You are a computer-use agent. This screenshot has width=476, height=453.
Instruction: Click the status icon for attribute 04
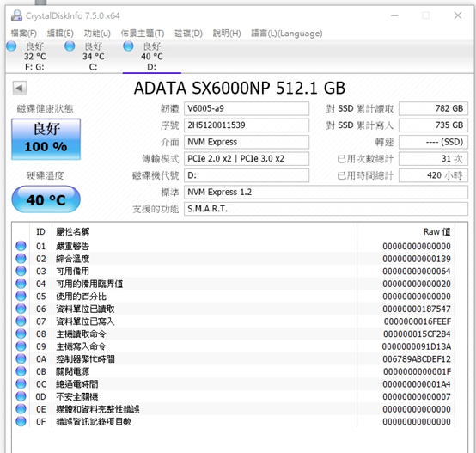[x=21, y=284]
